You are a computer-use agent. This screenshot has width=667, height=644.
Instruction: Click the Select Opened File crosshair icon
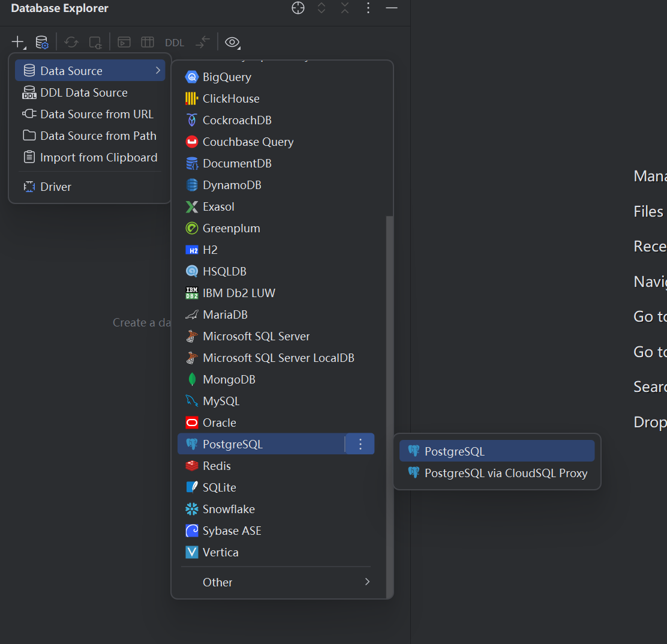pyautogui.click(x=298, y=8)
